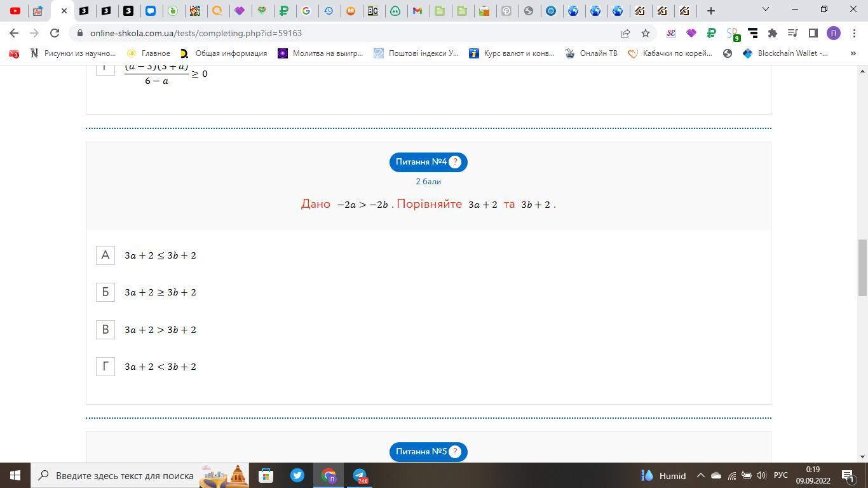This screenshot has width=868, height=488.
Task: Open bookmark Рисунки из научно...
Action: coord(74,53)
